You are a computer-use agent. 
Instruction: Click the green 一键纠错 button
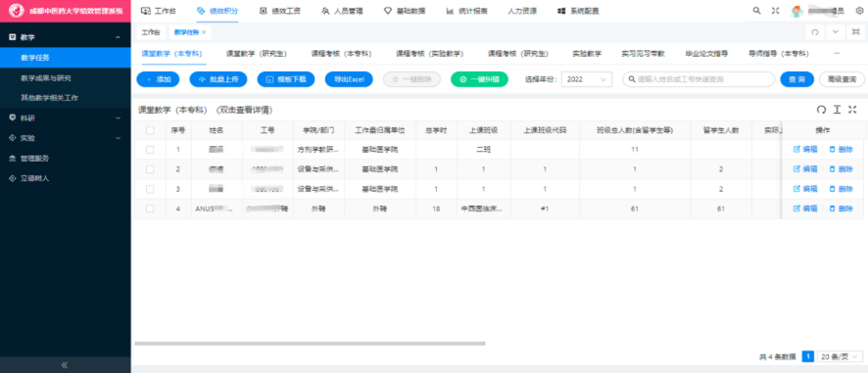479,79
